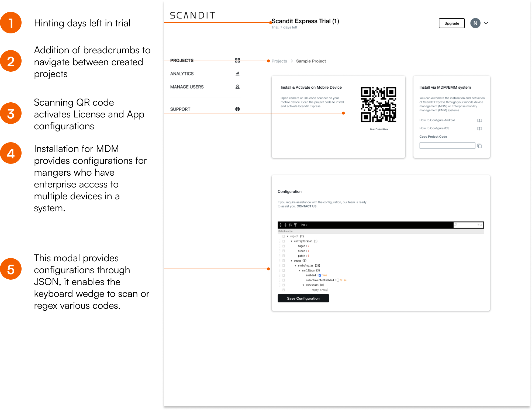
Task: Follow the CONTACT US link
Action: pos(306,206)
